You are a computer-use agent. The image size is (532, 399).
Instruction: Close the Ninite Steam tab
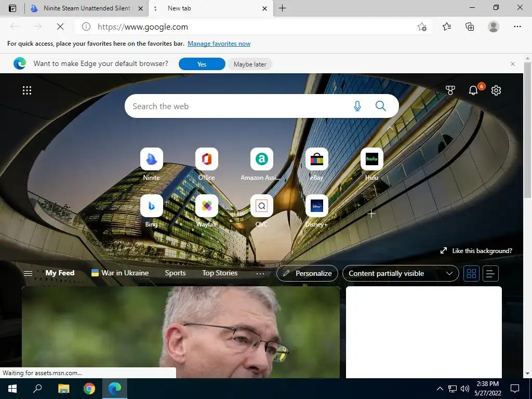coord(140,9)
